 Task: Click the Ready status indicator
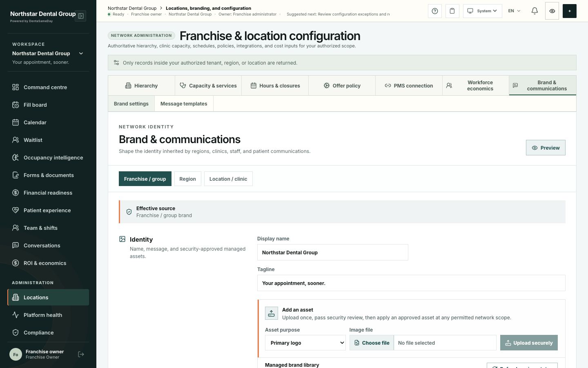pos(116,14)
